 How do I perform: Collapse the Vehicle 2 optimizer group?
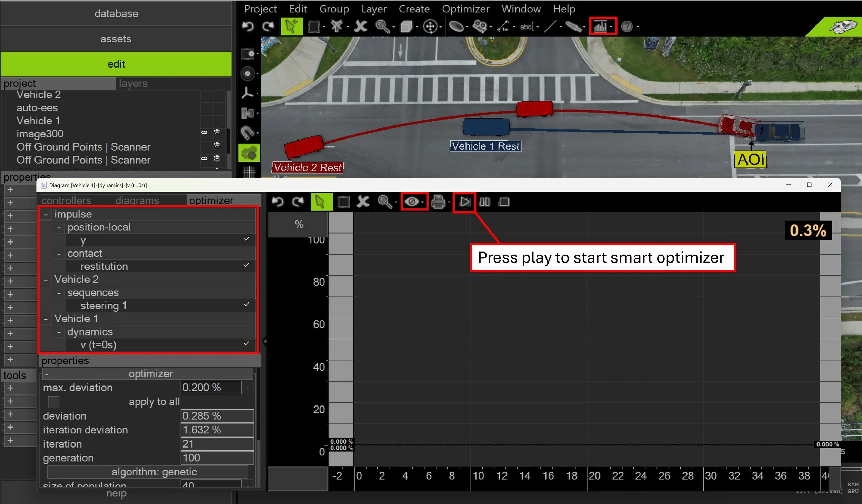(46, 280)
